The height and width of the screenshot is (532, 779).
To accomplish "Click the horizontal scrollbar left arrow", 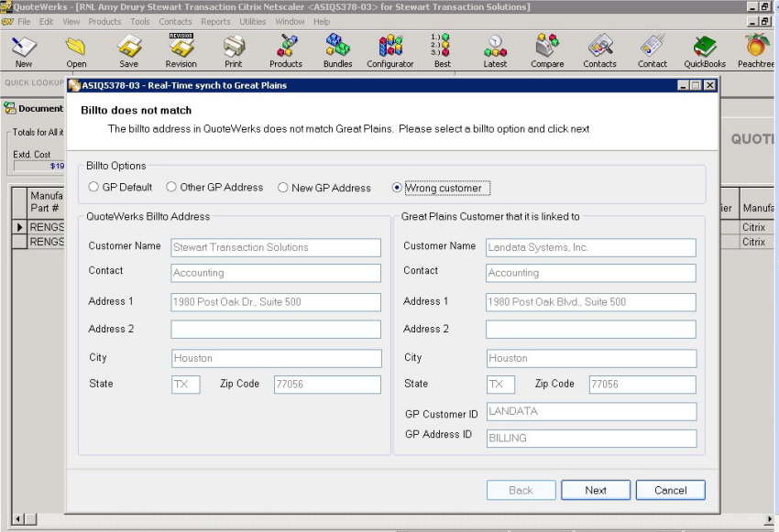I will [18, 519].
